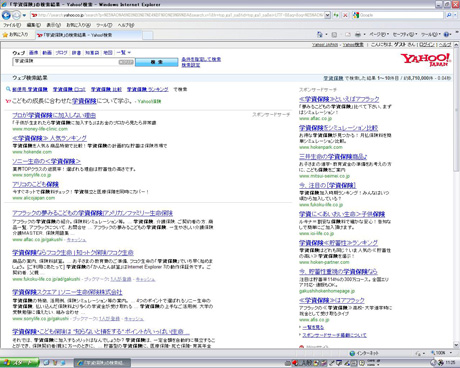Click the blue Help question mark icon
This screenshot has width=460, height=368.
447,34
